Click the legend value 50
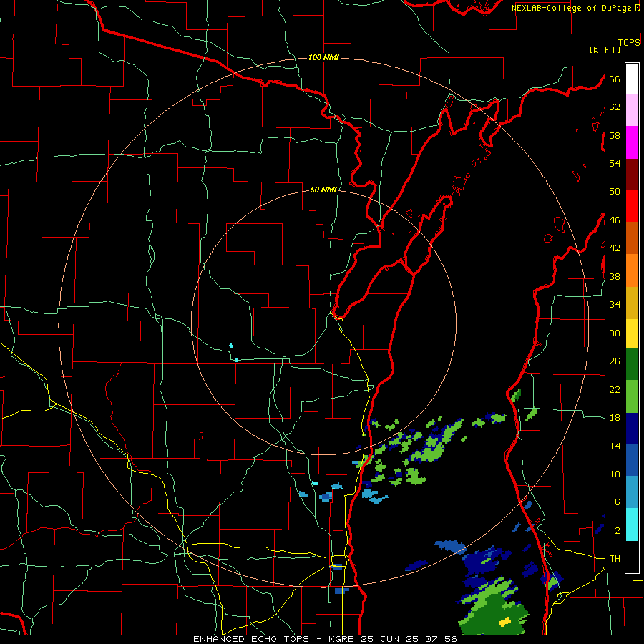 615,192
